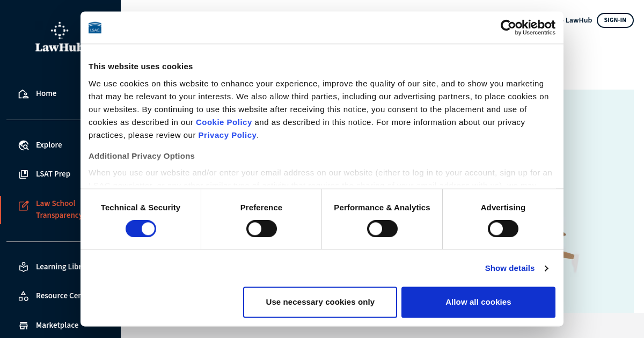Image resolution: width=644 pixels, height=338 pixels.
Task: Click the SIGN-IN button
Action: point(614,20)
